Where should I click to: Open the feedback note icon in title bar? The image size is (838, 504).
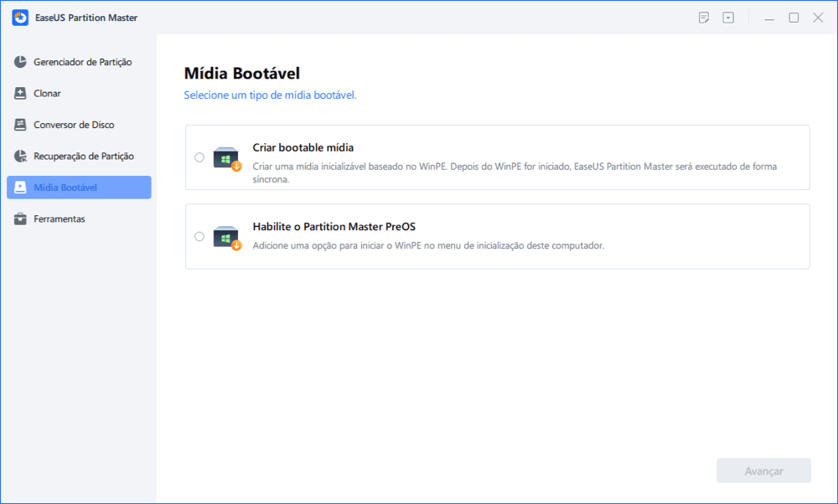point(704,18)
